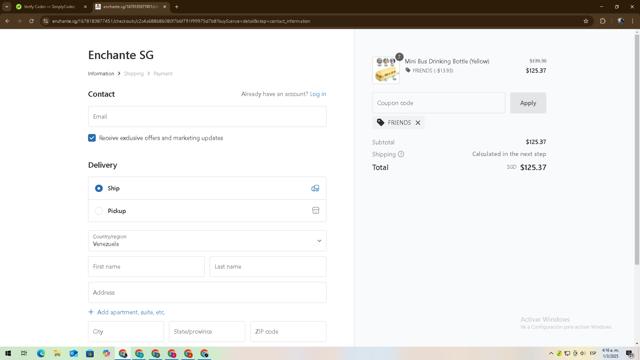The image size is (640, 360).
Task: Uncheck Receive exclusive offers and marketing updates
Action: [92, 138]
